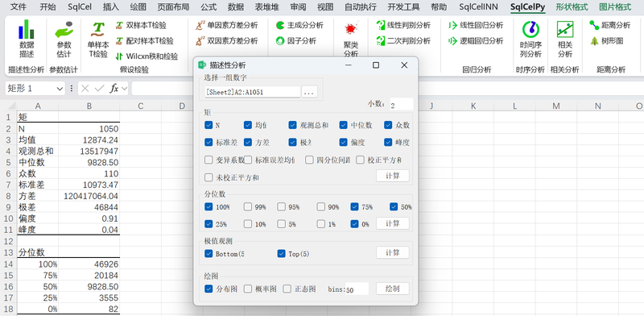Select the 双样本T检验 tool
The width and height of the screenshot is (644, 316).
tap(141, 26)
